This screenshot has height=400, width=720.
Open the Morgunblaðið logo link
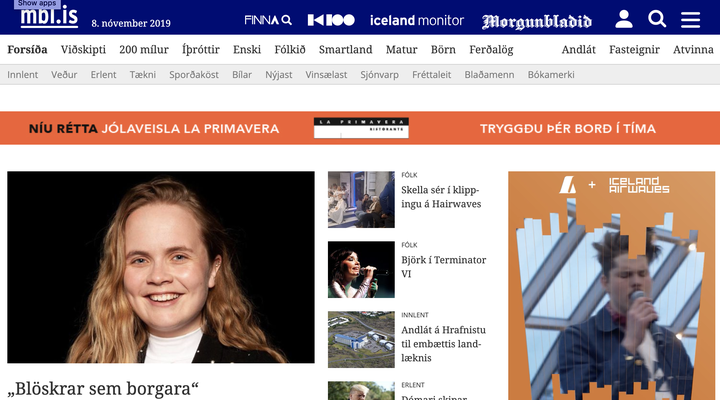click(537, 22)
